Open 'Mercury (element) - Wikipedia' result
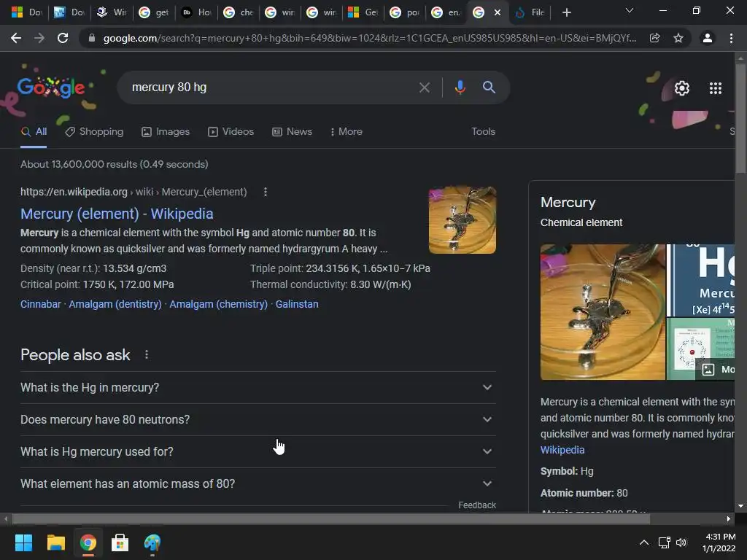Image resolution: width=747 pixels, height=560 pixels. coord(117,214)
